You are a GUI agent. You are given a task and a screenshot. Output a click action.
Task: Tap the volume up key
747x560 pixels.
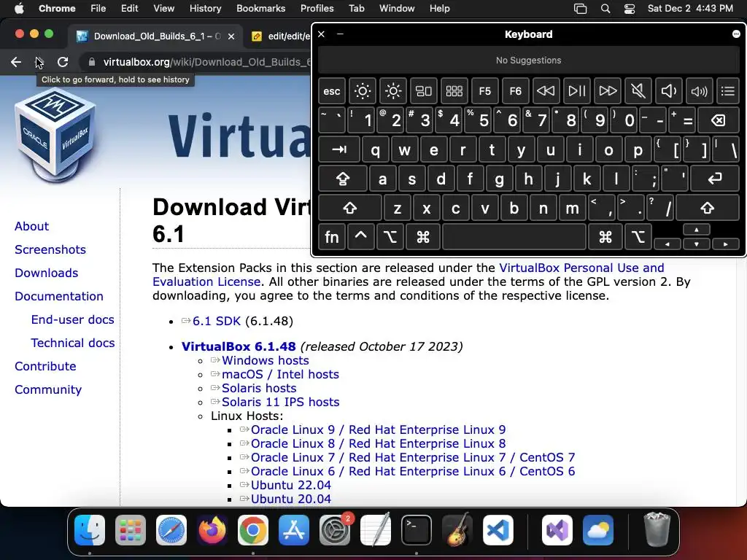(x=699, y=91)
